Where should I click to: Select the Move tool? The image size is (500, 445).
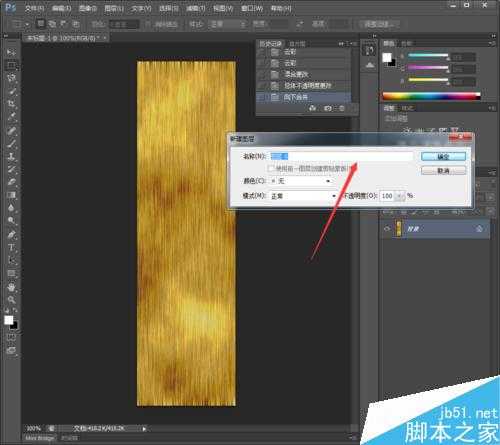(x=11, y=52)
